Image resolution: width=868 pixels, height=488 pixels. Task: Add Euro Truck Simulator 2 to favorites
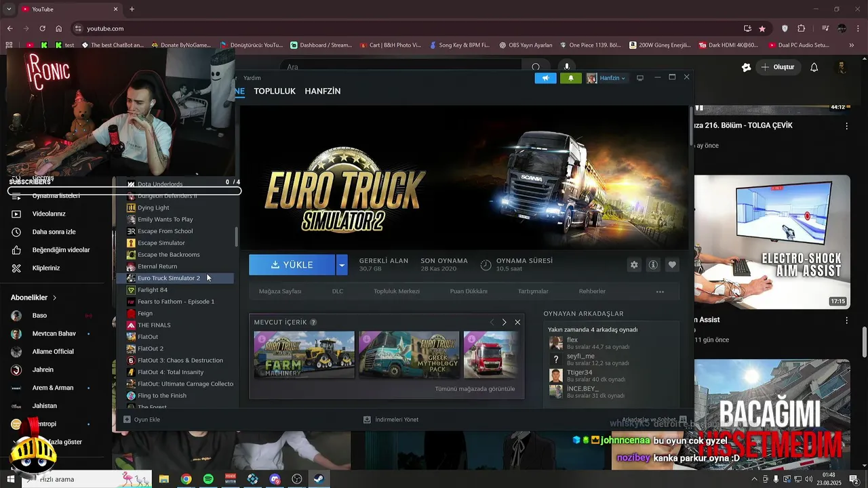[672, 265]
